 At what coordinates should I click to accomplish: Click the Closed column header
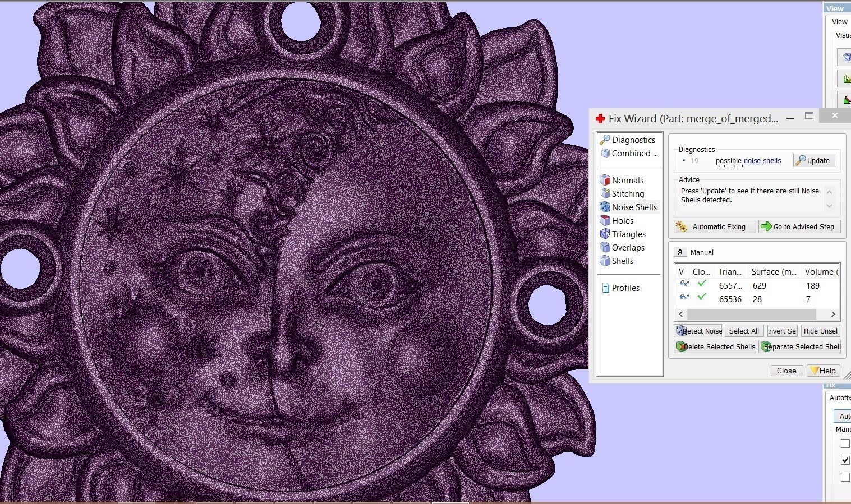pos(701,272)
